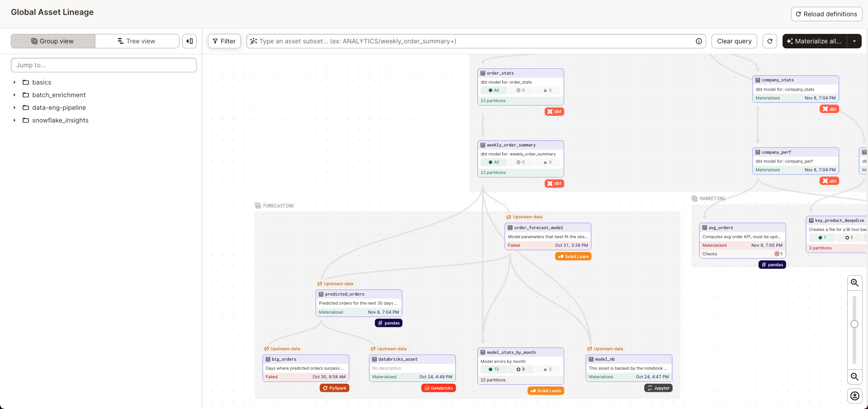The width and height of the screenshot is (868, 409).
Task: Select the weekly_order_summary asset node
Action: click(x=521, y=159)
